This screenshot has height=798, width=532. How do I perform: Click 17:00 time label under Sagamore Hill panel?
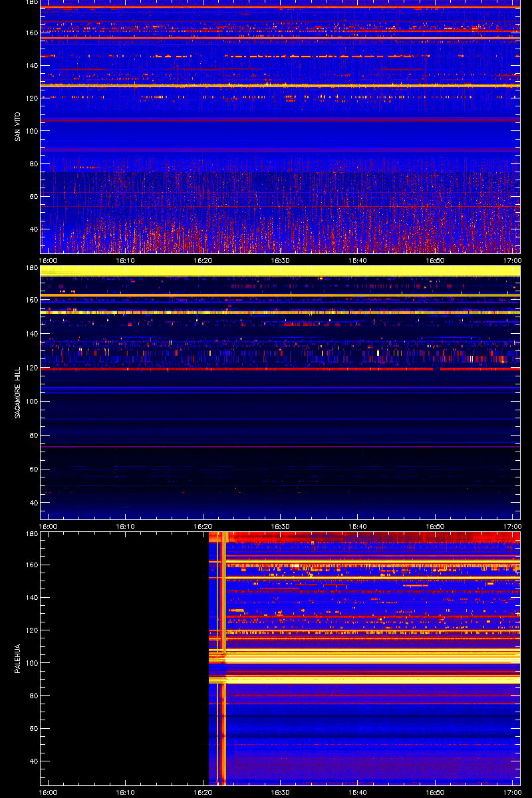(513, 527)
